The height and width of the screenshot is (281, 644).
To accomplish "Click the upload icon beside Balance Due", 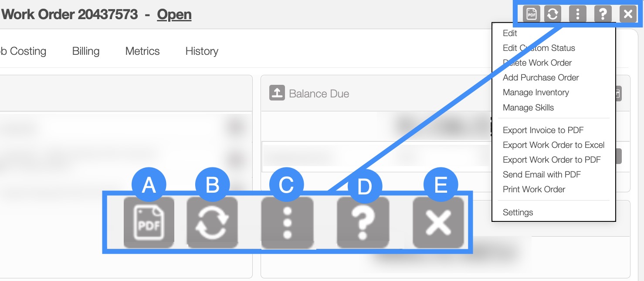I will [x=277, y=93].
